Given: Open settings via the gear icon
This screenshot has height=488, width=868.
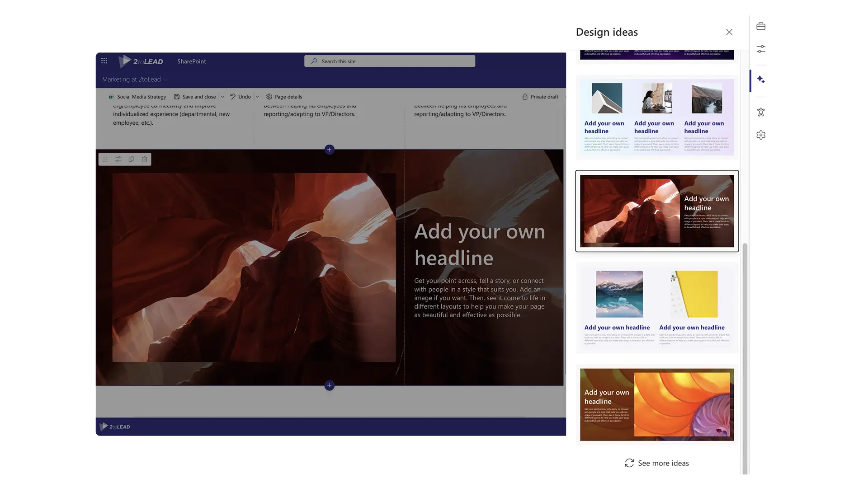Looking at the screenshot, I should [x=761, y=135].
